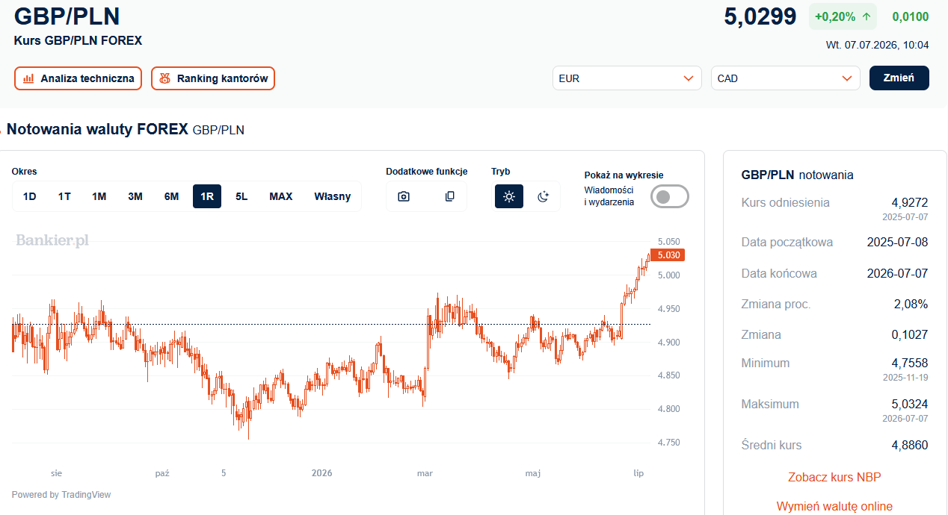Open Ranking kantorów button
Image resolution: width=948 pixels, height=515 pixels.
pos(213,79)
